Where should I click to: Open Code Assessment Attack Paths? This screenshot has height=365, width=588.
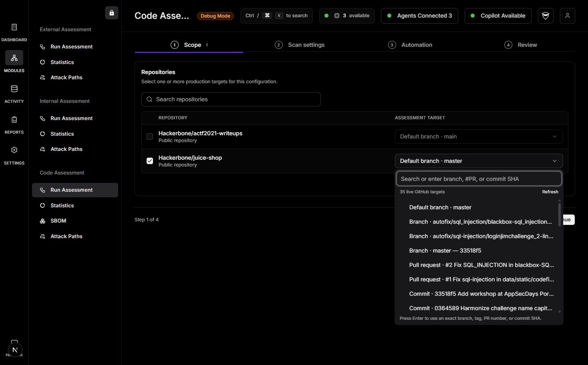75,237
